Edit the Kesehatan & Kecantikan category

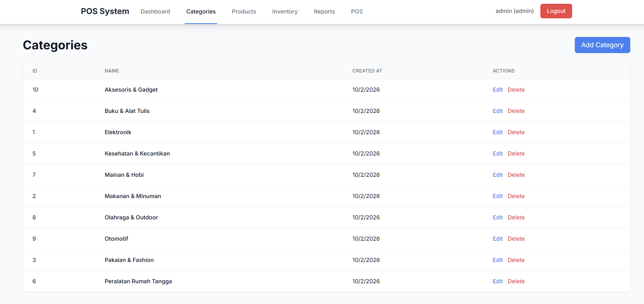coord(498,154)
